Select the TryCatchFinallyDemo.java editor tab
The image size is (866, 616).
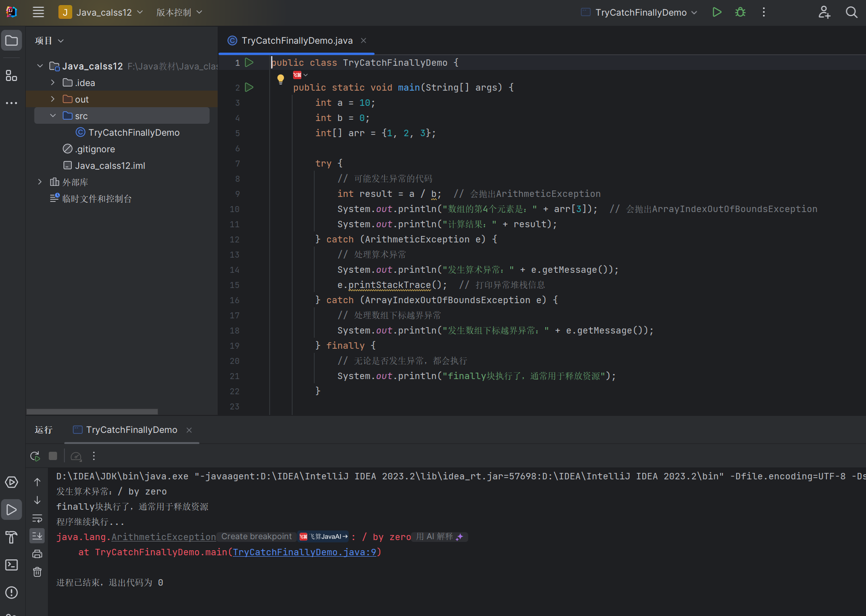296,41
